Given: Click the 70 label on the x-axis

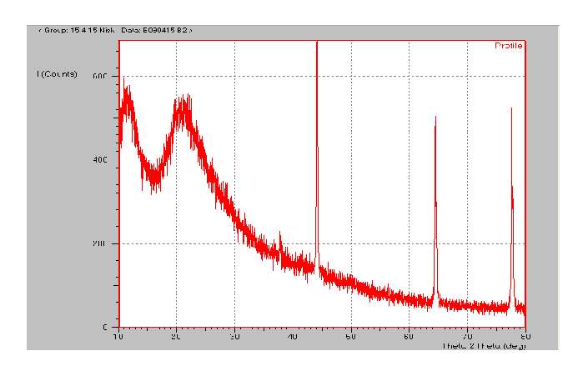Looking at the screenshot, I should point(467,337).
